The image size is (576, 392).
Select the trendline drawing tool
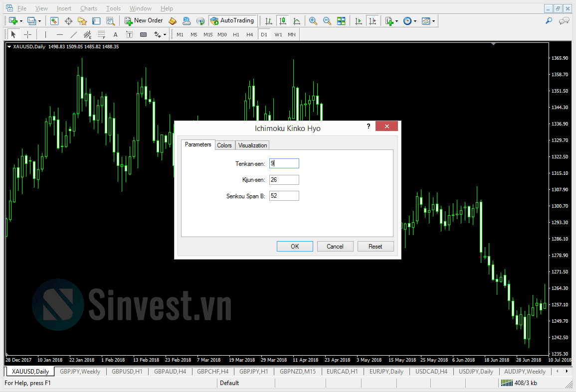pyautogui.click(x=73, y=34)
